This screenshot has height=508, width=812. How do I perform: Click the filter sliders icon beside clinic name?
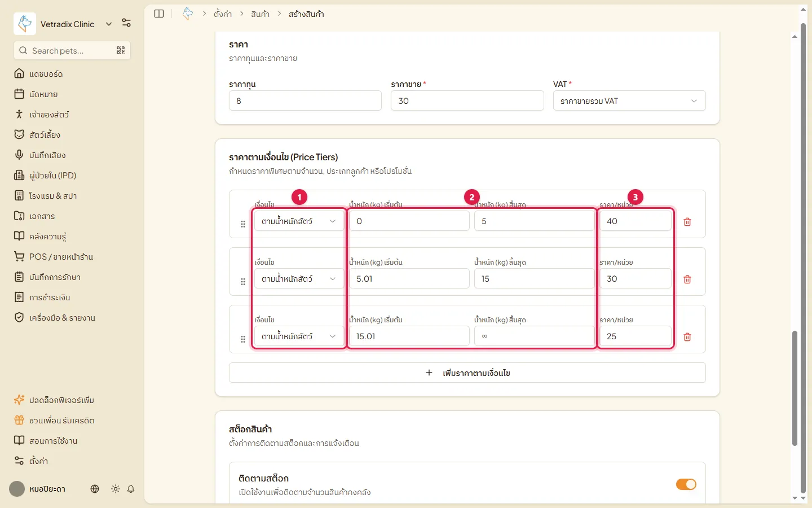(x=126, y=23)
